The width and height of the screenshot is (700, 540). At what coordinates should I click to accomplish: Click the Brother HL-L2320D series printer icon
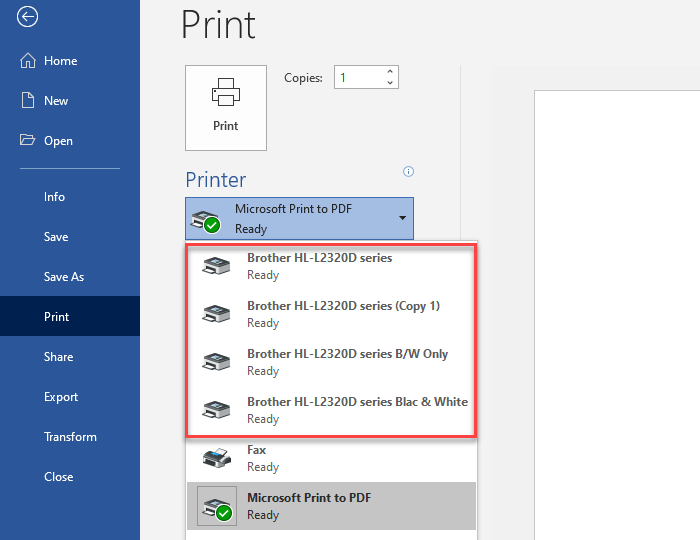tap(216, 266)
